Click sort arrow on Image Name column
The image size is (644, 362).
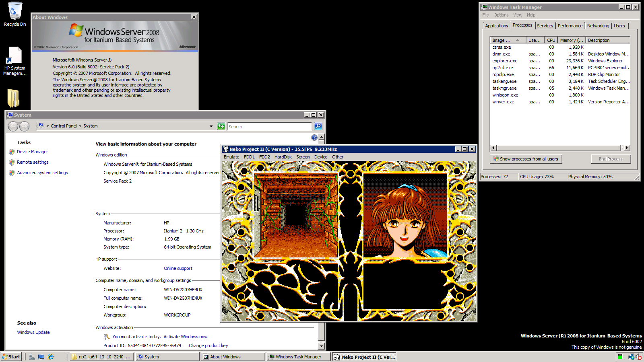[x=517, y=40]
